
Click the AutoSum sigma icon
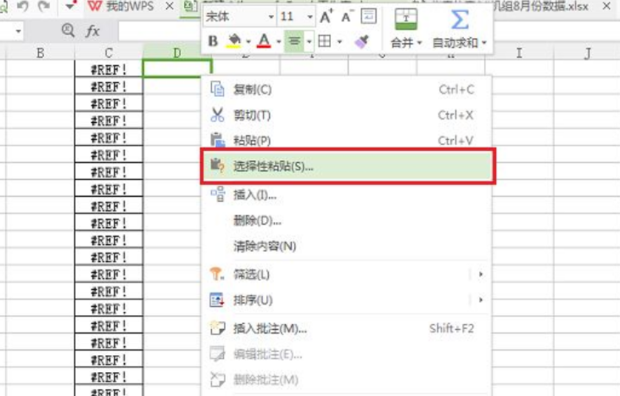click(459, 19)
